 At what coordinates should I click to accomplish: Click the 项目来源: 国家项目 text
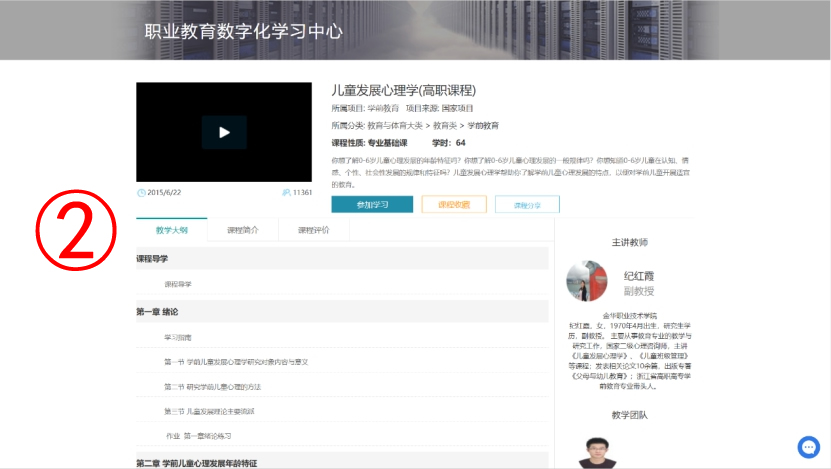[439, 108]
